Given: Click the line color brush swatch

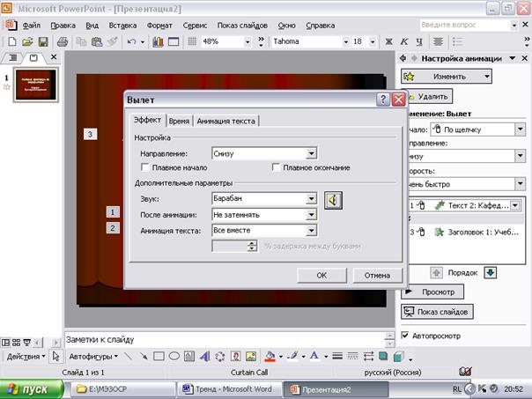Looking at the screenshot, I should click(x=292, y=356).
